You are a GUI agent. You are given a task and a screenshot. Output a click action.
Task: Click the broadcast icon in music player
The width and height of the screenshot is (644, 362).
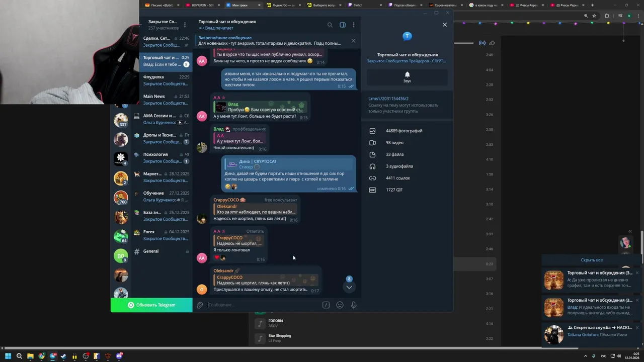coord(482,43)
